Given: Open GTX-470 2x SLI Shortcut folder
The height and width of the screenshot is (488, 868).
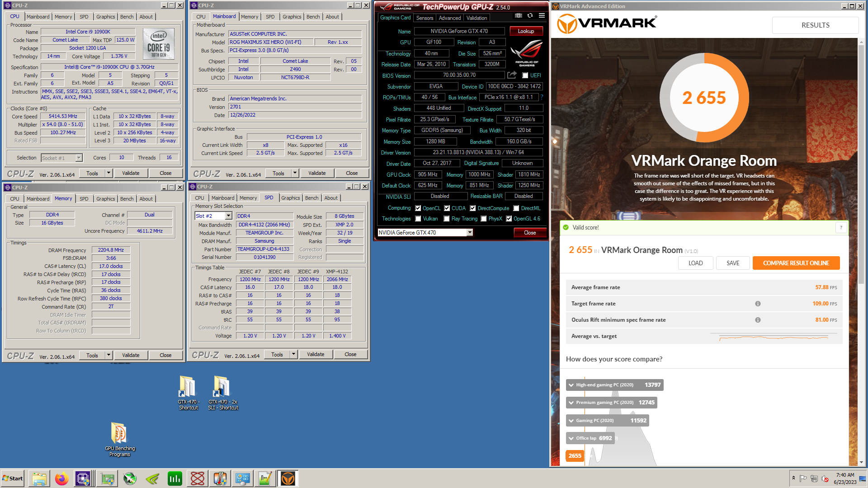Looking at the screenshot, I should click(x=222, y=393).
